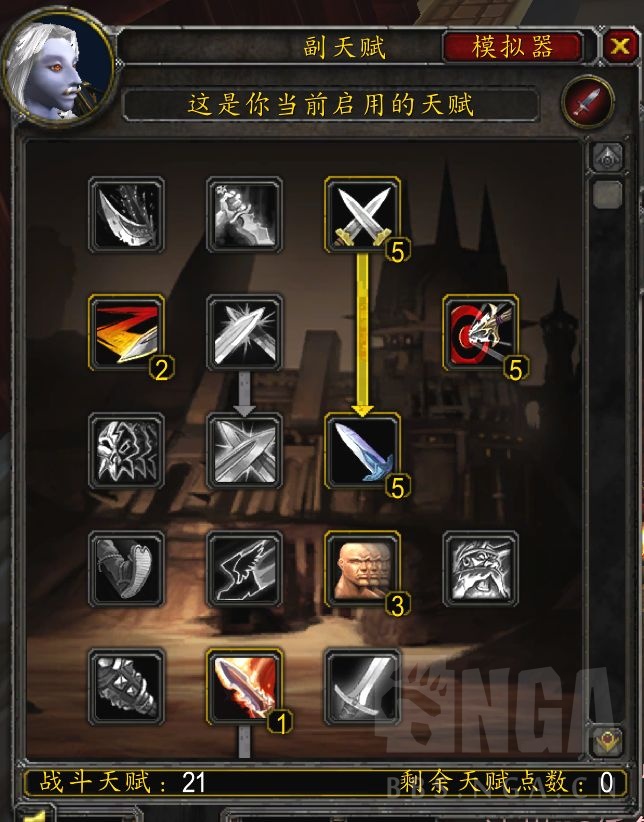Click the red sword spec toggle icon

pyautogui.click(x=588, y=101)
